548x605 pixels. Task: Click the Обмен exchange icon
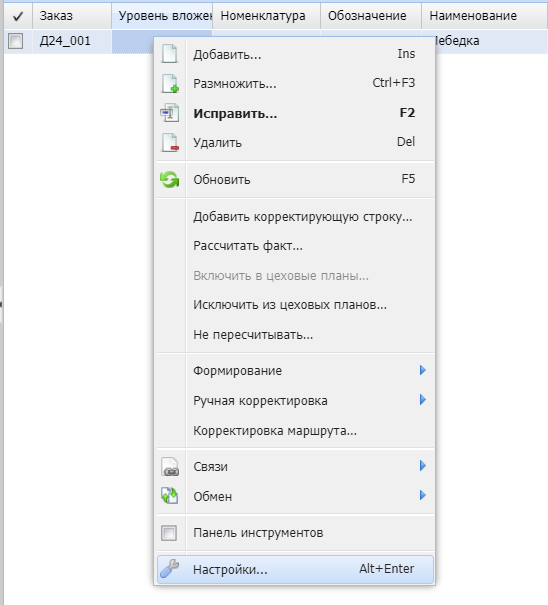click(170, 496)
